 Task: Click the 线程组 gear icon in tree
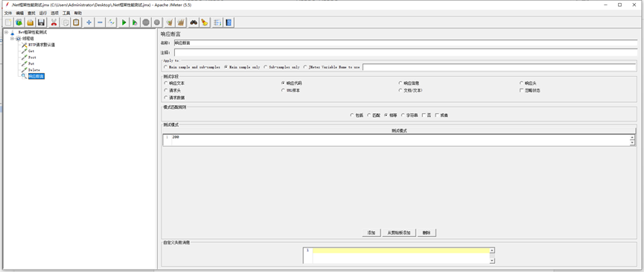click(x=19, y=38)
